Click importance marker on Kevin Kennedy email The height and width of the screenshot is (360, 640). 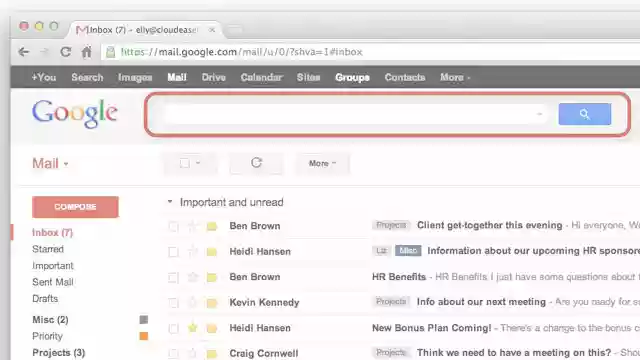coord(211,303)
